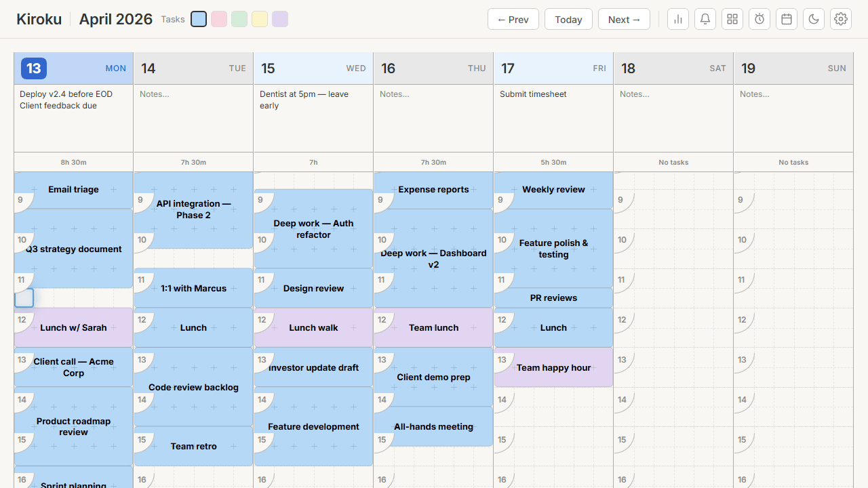Enable the green task color filter
This screenshot has width=868, height=488.
tap(239, 19)
